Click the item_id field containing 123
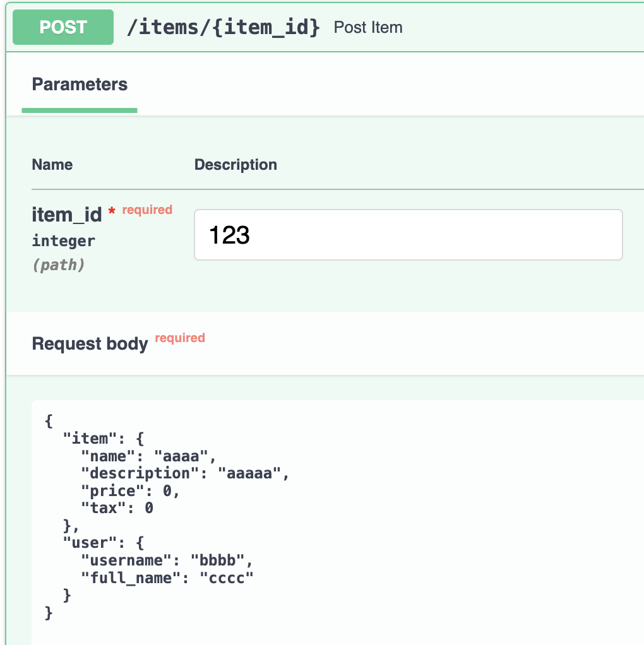 point(408,235)
